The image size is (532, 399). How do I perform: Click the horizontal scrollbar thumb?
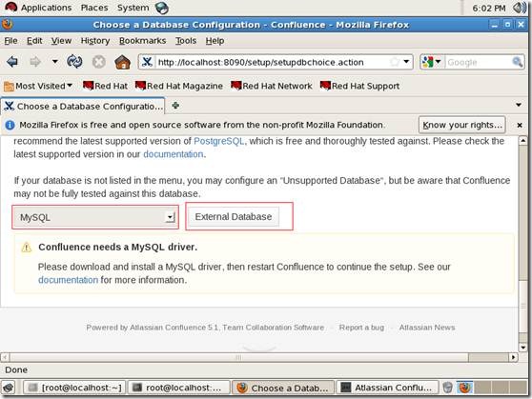tap(238, 357)
